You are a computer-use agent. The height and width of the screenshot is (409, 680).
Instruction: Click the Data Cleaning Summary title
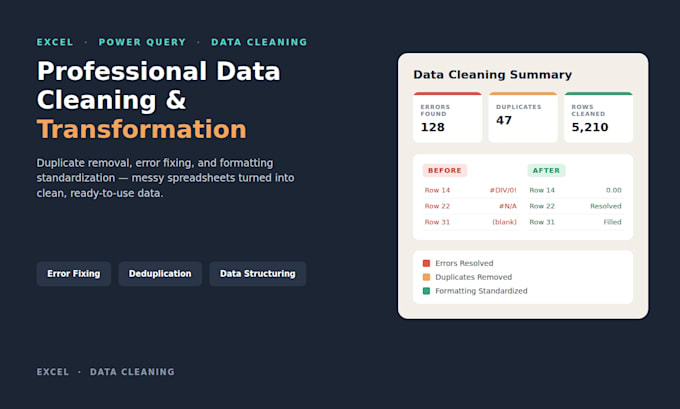coord(492,75)
